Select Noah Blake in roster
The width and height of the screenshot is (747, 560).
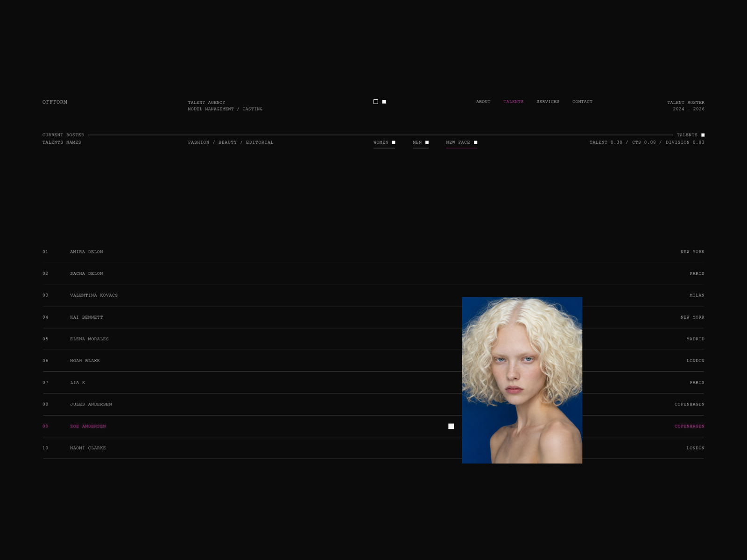pos(85,361)
